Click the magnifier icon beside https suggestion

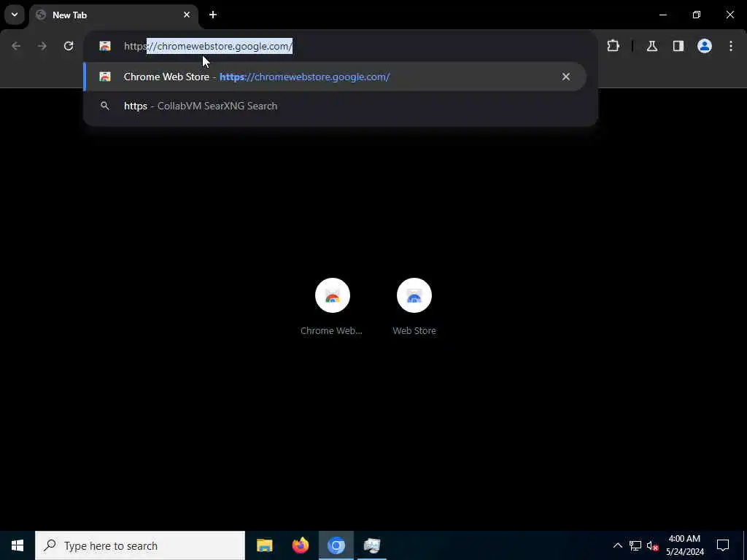[105, 106]
